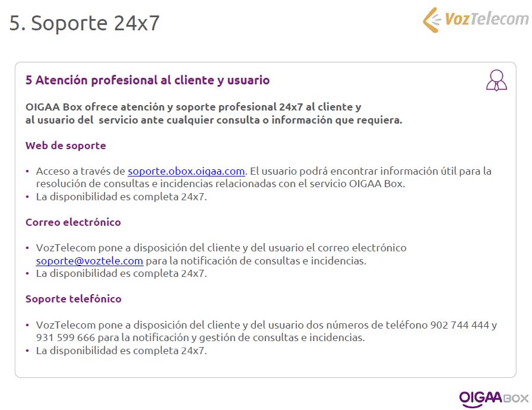
Task: Click availability line under Soporte telefónico
Action: (122, 351)
